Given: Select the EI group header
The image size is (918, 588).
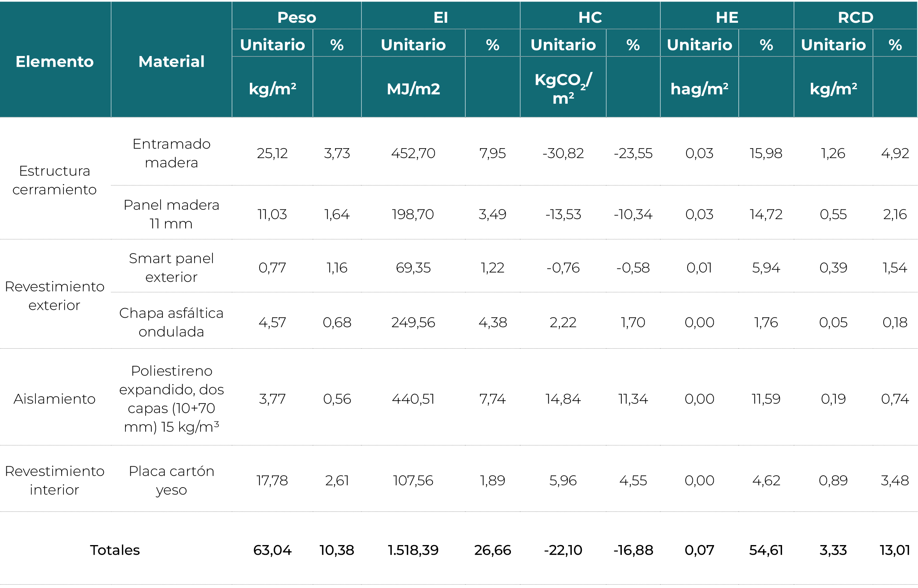Looking at the screenshot, I should coord(440,17).
